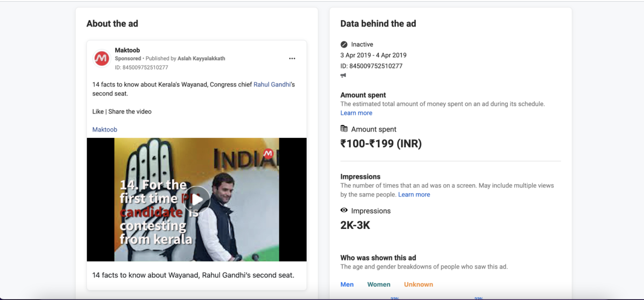
Task: Open the three-dot options menu on ad
Action: (292, 58)
